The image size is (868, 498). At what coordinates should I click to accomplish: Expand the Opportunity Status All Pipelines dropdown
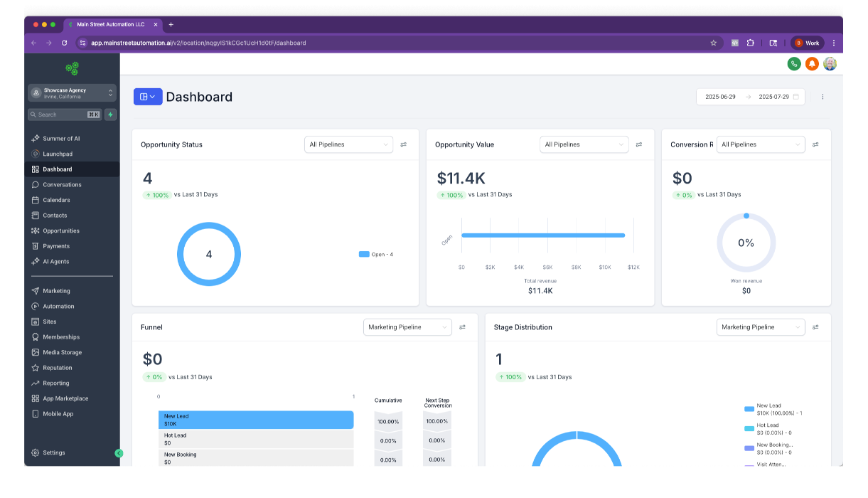(348, 144)
